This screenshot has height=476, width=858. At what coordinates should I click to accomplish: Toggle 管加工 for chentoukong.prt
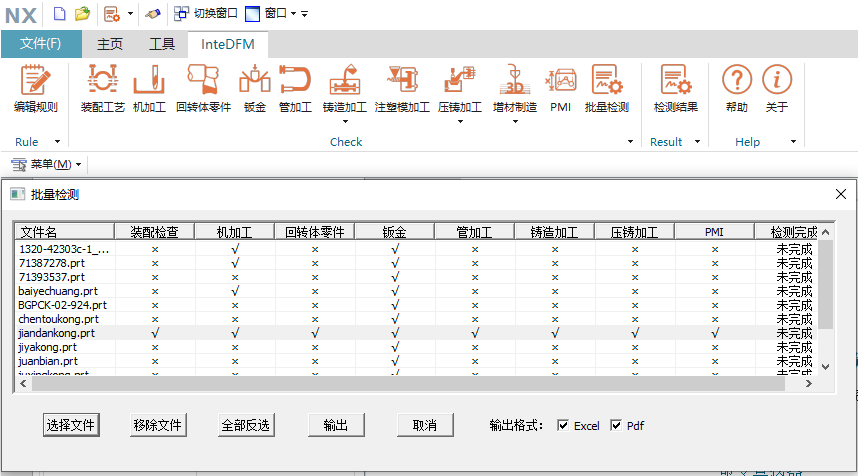coord(475,319)
